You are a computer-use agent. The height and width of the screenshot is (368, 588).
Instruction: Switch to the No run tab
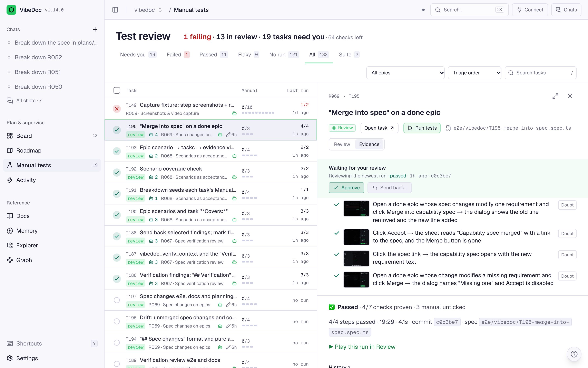(x=284, y=55)
